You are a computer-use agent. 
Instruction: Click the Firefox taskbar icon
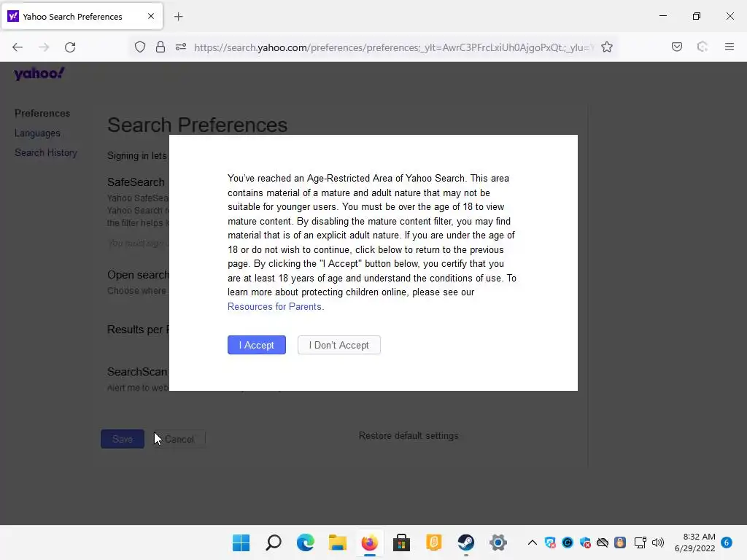click(370, 542)
